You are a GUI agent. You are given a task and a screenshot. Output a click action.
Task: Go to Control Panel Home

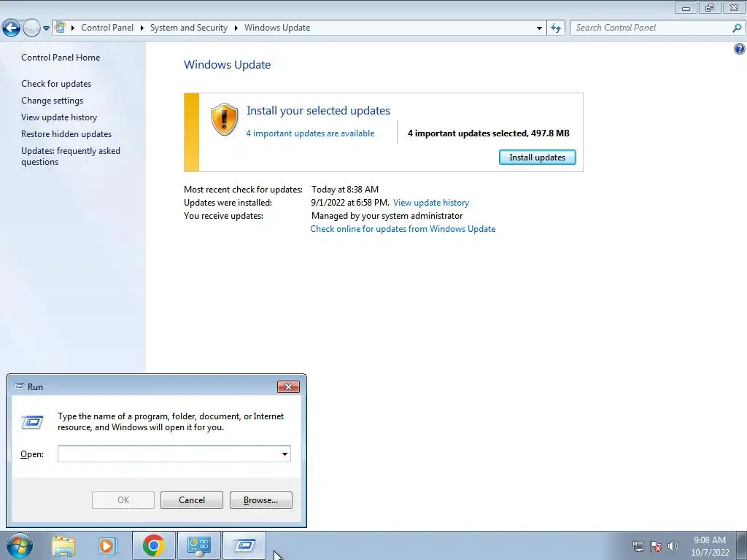click(x=61, y=57)
